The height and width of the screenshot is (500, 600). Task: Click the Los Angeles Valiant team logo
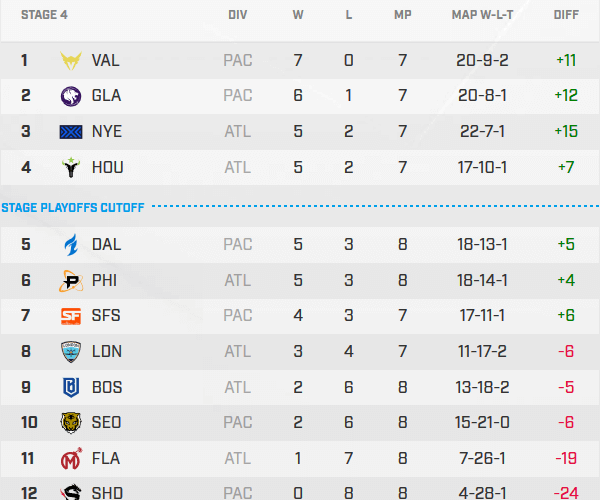(71, 60)
